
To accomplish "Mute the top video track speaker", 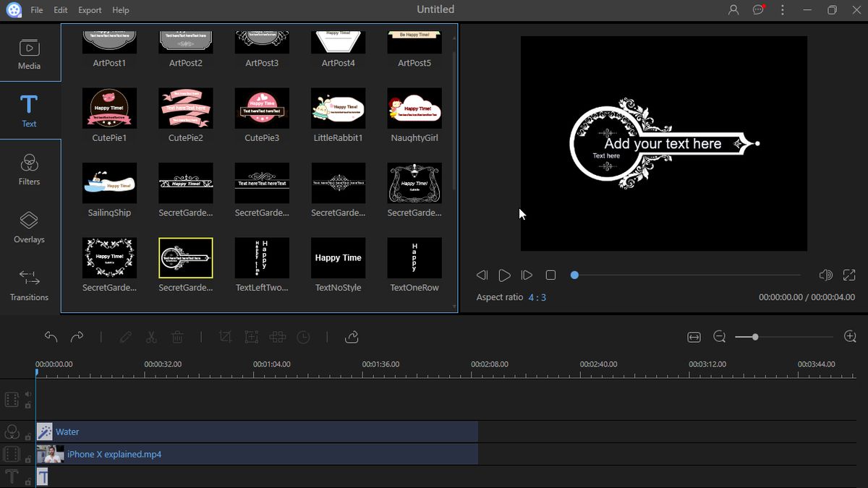I will click(x=28, y=395).
